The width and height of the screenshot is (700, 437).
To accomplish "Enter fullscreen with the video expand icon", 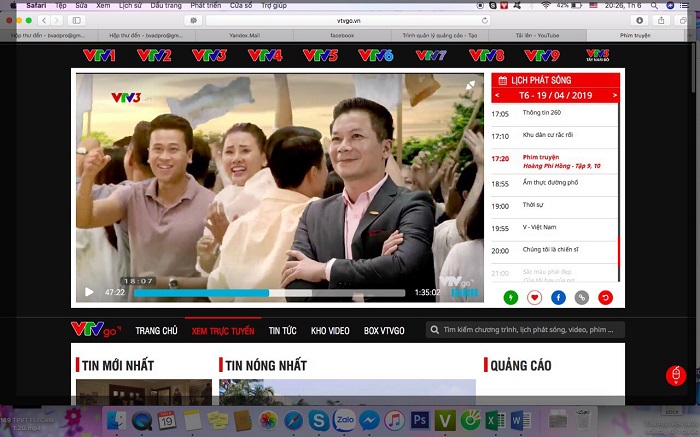I will click(x=471, y=85).
